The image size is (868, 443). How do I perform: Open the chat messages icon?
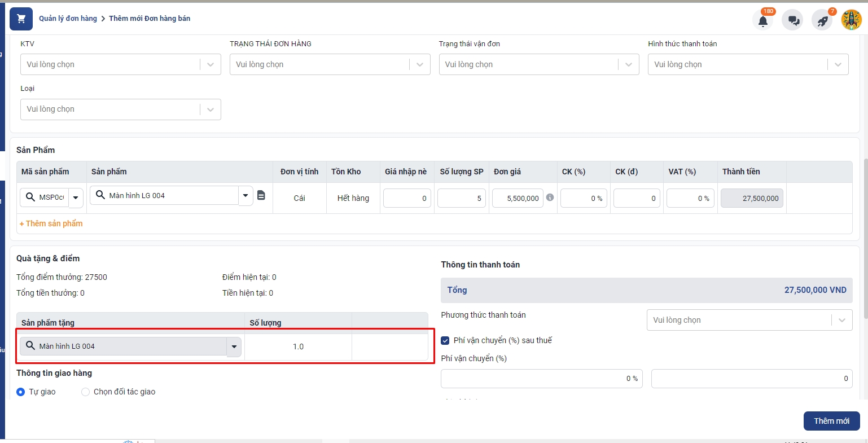click(x=792, y=20)
